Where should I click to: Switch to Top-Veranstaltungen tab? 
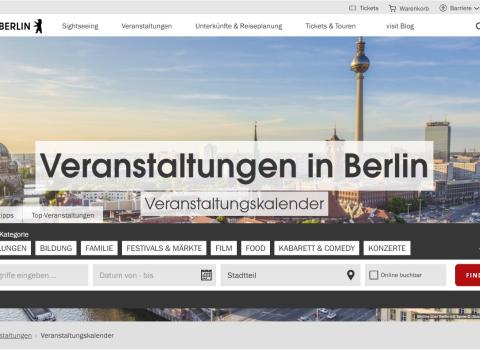click(x=63, y=215)
